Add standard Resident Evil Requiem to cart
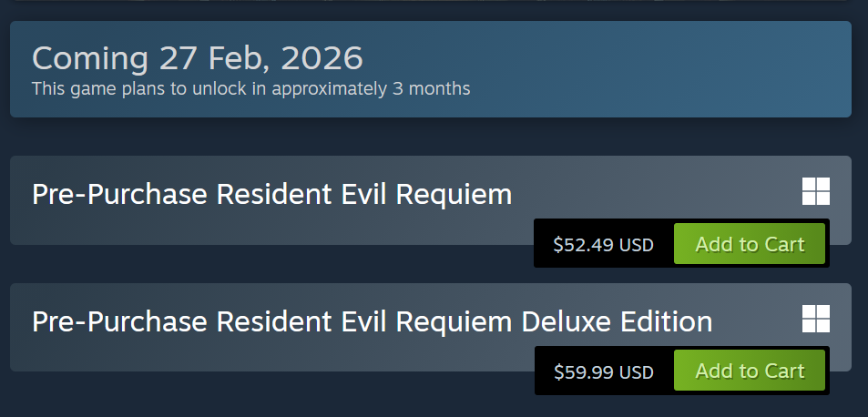Image resolution: width=868 pixels, height=417 pixels. (750, 244)
